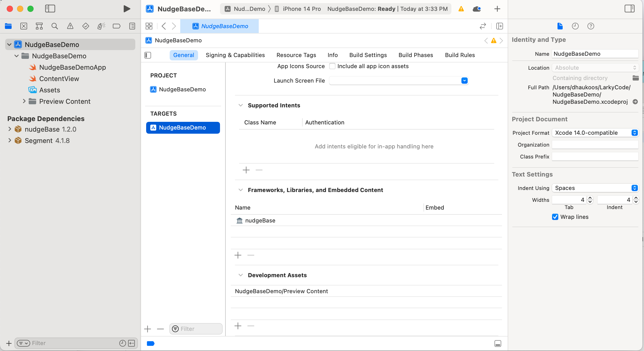The height and width of the screenshot is (351, 644).
Task: Increase Tab width using its stepper
Action: (x=590, y=198)
